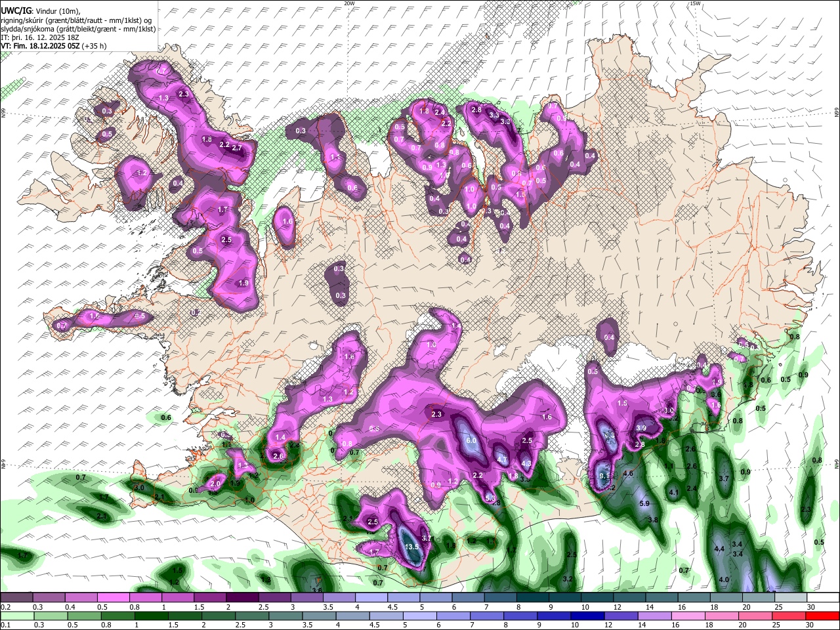The width and height of the screenshot is (840, 630).
Task: Select the 4.0 rain value at map bottom
Action: pos(724,579)
